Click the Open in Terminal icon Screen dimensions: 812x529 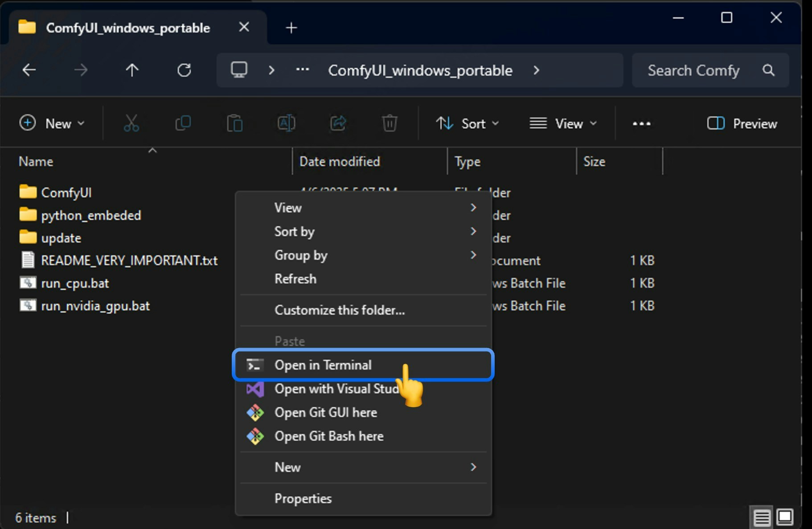tap(255, 365)
